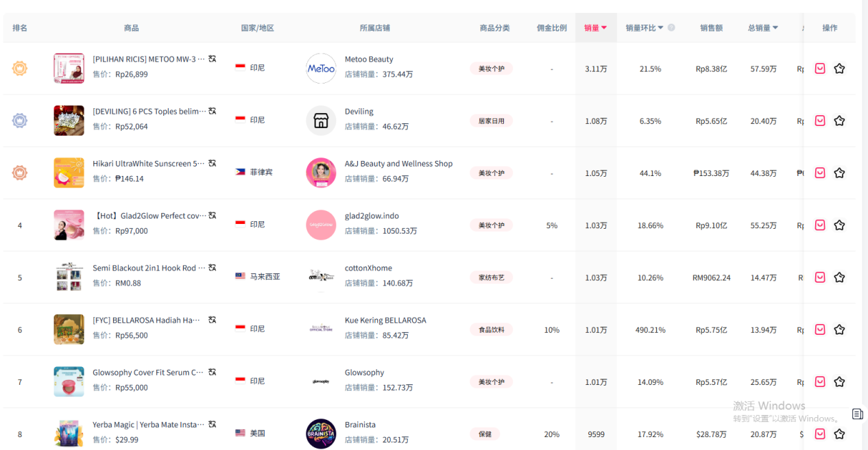Click the pink action icon in A&J Beauty row

pyautogui.click(x=820, y=173)
